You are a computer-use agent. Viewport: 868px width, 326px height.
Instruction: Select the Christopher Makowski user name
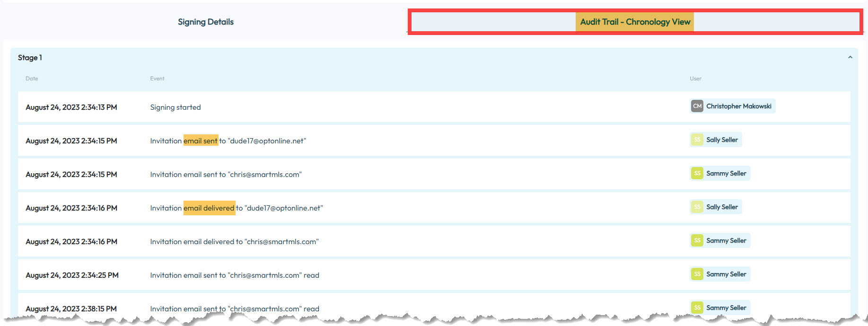[739, 106]
